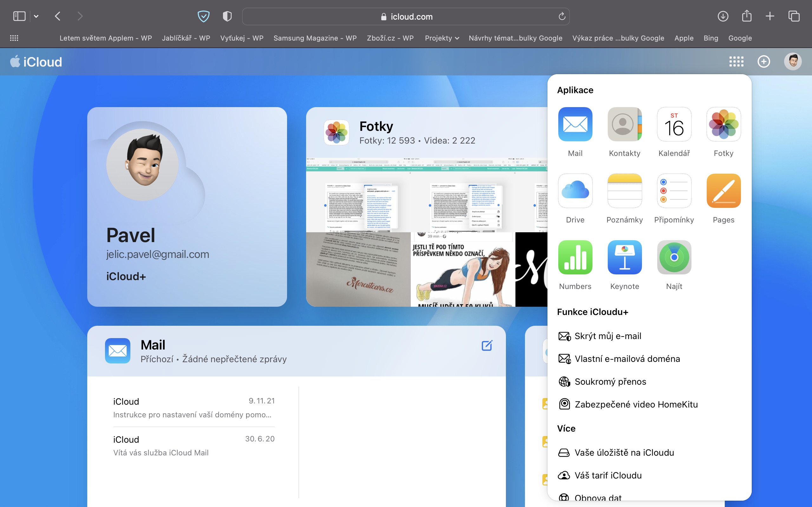
Task: Compose new mail with pencil icon
Action: [487, 345]
